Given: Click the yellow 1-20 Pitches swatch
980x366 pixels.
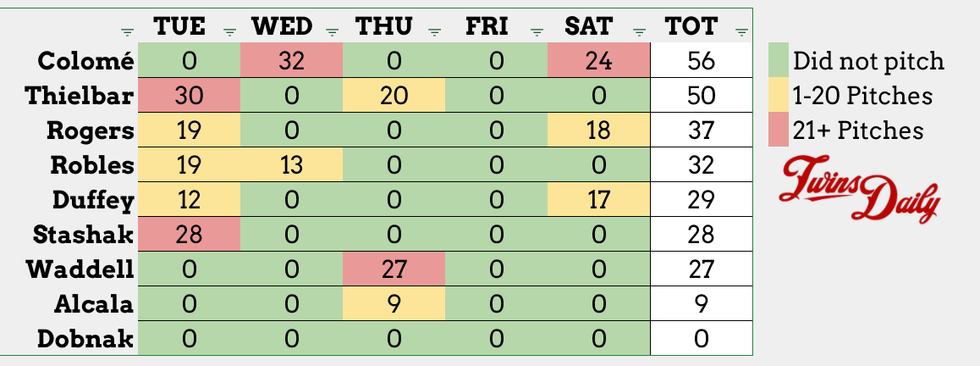Looking at the screenshot, I should (x=778, y=96).
